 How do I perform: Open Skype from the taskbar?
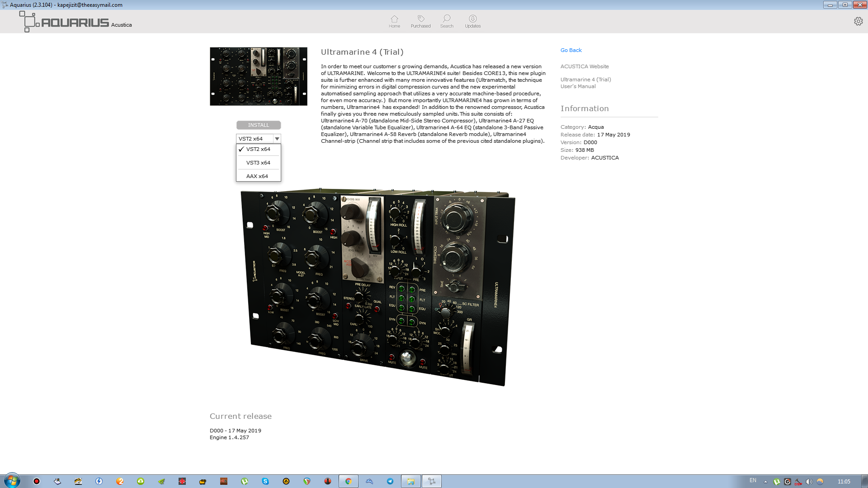click(265, 481)
